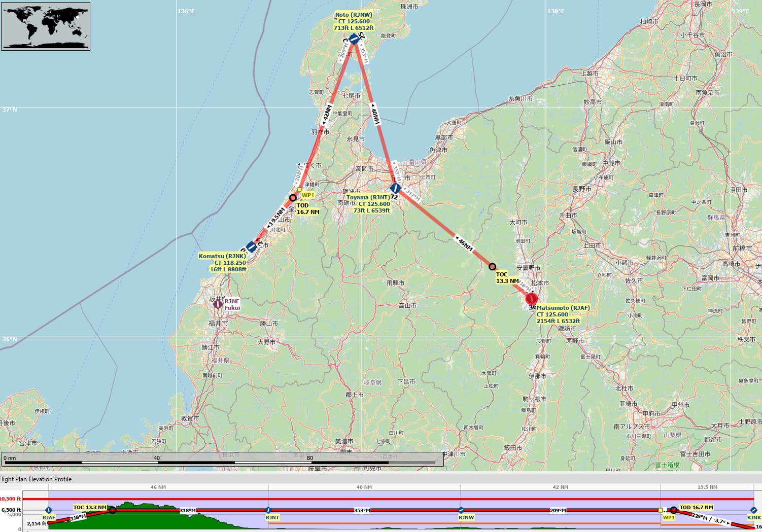Click the 209°M course label in profile
This screenshot has width=762, height=532.
(x=558, y=510)
